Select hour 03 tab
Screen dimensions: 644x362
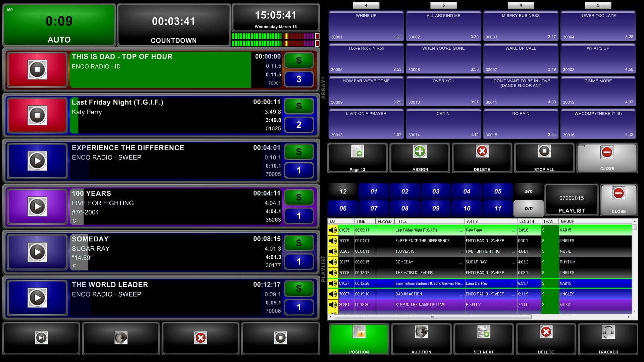coord(435,191)
